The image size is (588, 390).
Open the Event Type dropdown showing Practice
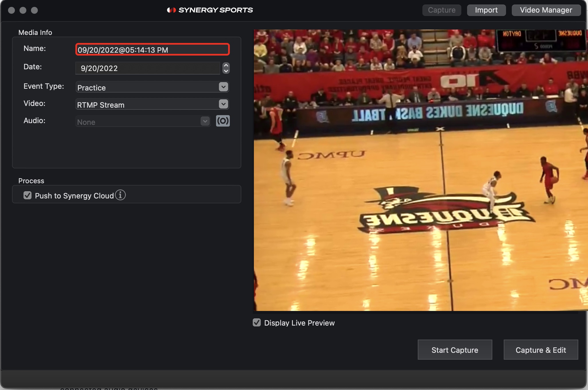click(x=152, y=87)
